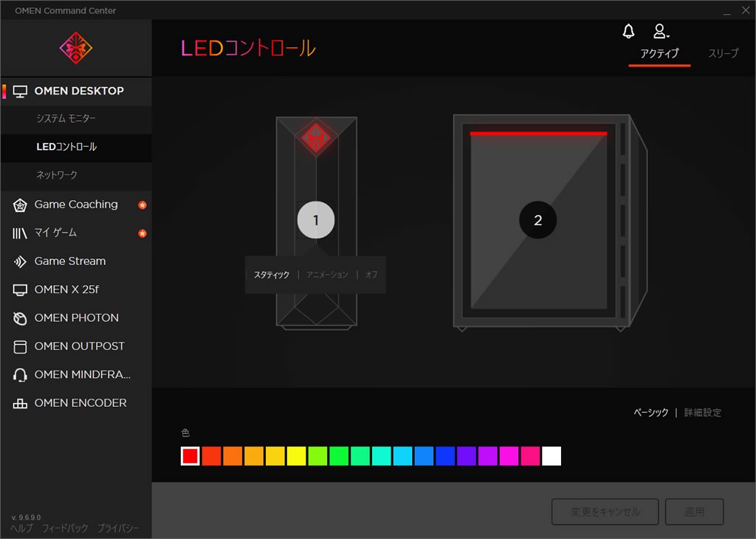Pick the bright yellow color swatch
This screenshot has width=756, height=539.
[x=297, y=456]
